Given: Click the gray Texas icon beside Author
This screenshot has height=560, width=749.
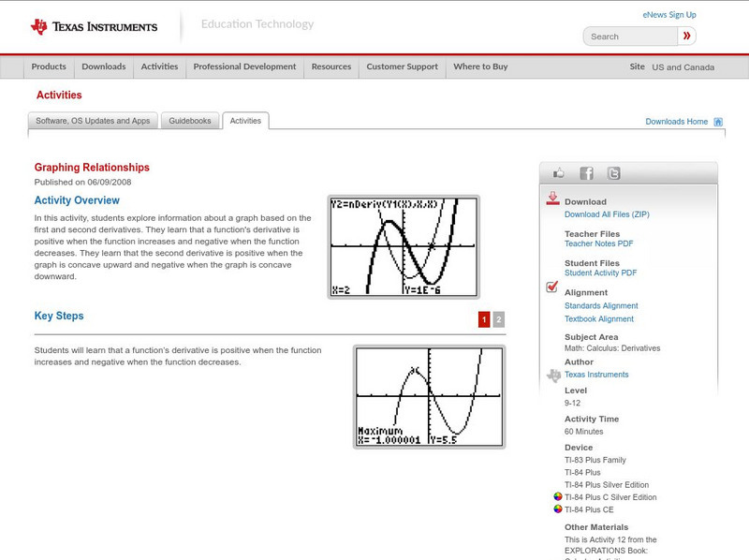Looking at the screenshot, I should 553,376.
